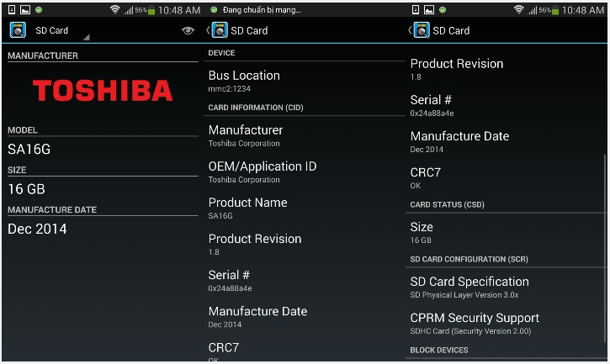Tap the battery icon on right status bar
Viewport: 610px width, 364px height.
point(568,10)
